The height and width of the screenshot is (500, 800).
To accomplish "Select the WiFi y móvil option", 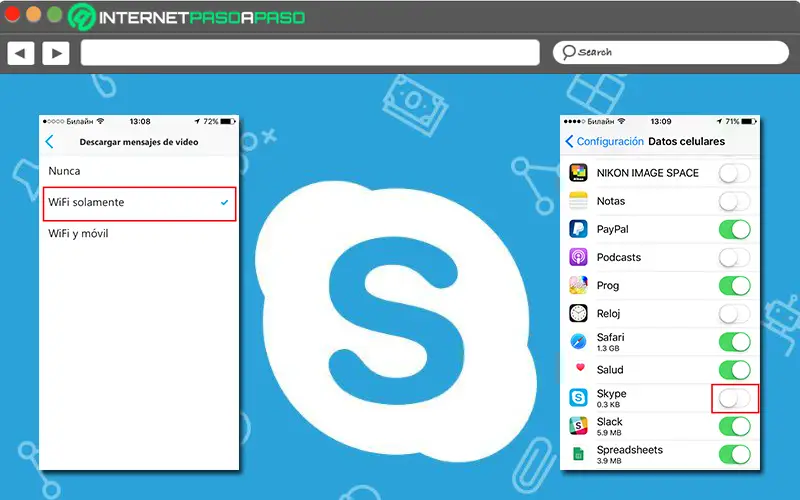I will click(x=139, y=234).
